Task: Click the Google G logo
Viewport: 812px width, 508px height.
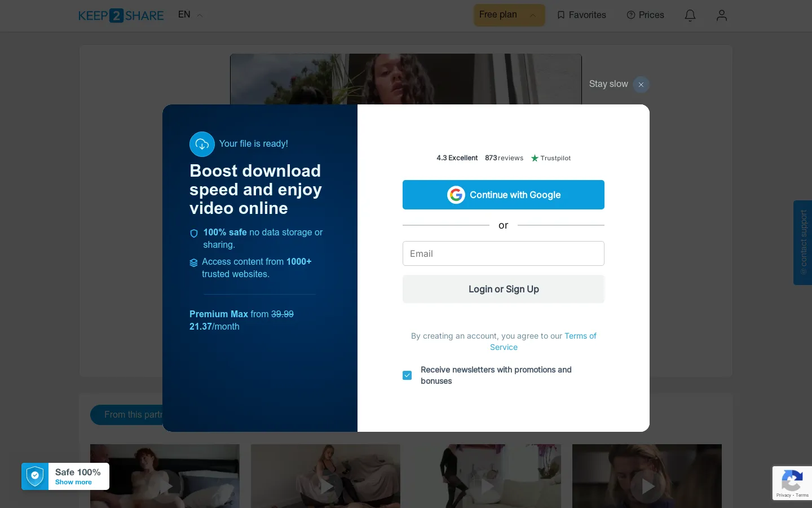Action: (456, 195)
